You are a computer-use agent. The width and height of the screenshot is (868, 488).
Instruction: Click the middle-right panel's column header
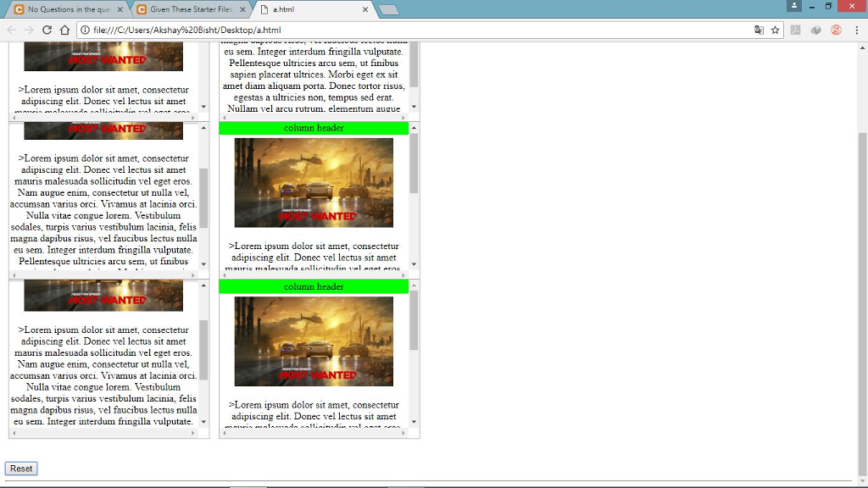pos(314,128)
